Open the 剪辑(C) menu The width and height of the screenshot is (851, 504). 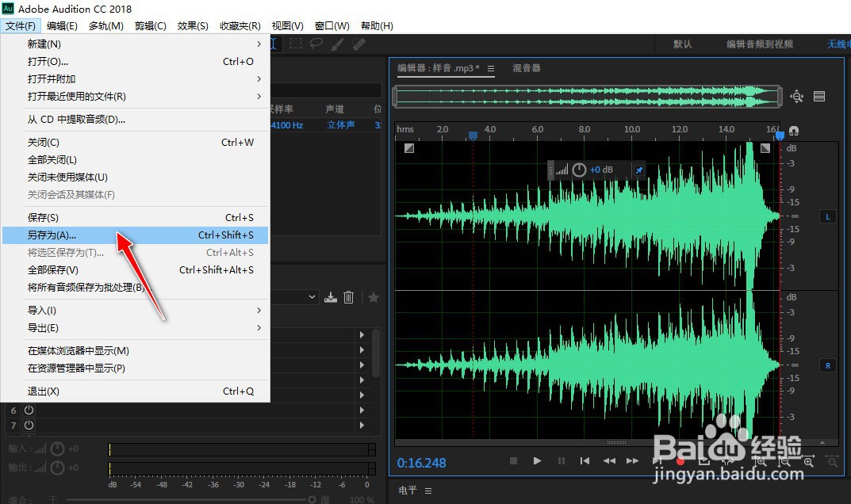151,25
